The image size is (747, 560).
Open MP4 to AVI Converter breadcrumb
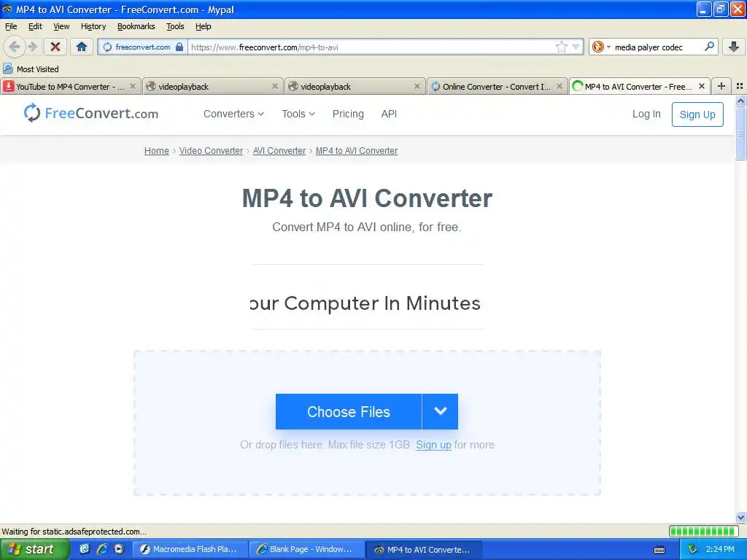pos(356,150)
